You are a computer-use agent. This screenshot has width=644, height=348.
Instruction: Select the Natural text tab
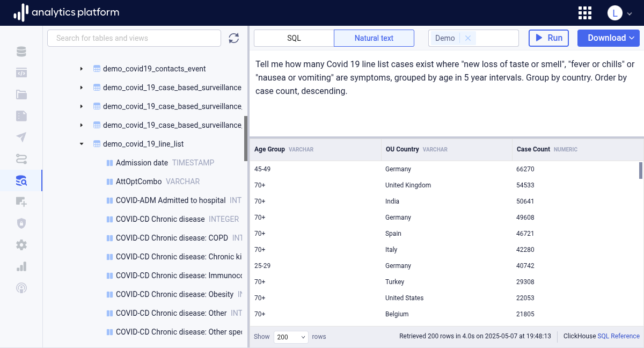tap(374, 38)
